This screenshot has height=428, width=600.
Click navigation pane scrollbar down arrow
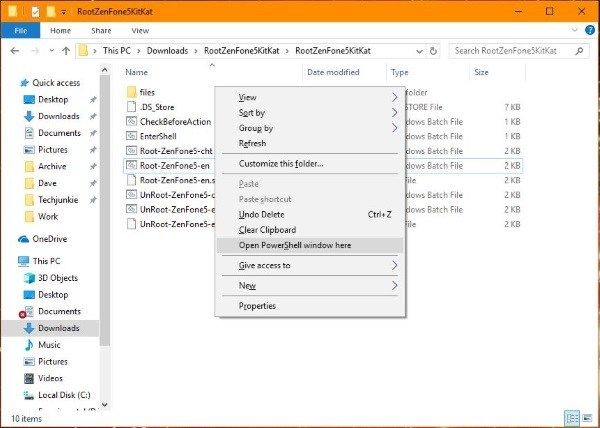click(x=104, y=405)
